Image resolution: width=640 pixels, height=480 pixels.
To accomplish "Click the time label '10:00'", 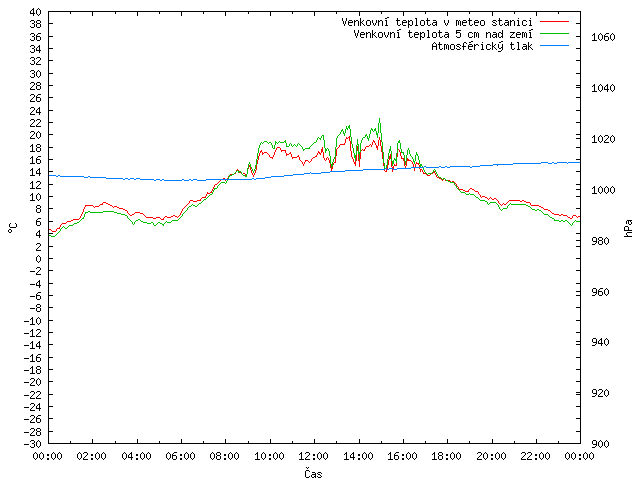I will pyautogui.click(x=269, y=456).
